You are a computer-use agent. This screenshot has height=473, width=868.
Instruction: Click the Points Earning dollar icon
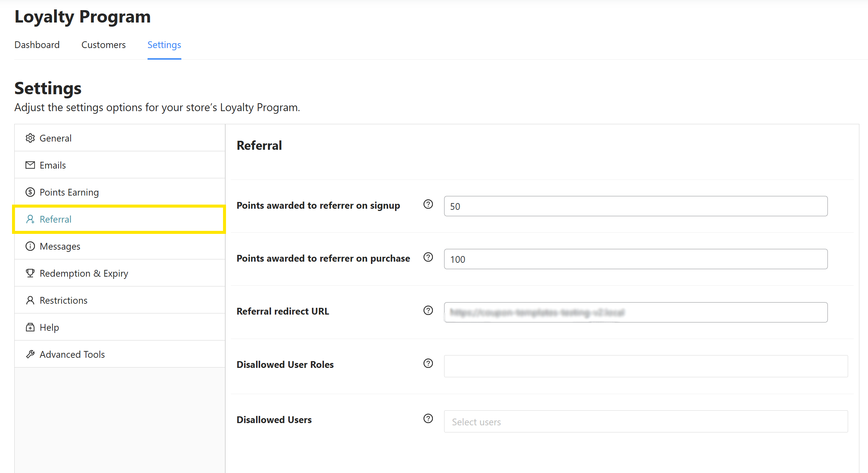(30, 192)
